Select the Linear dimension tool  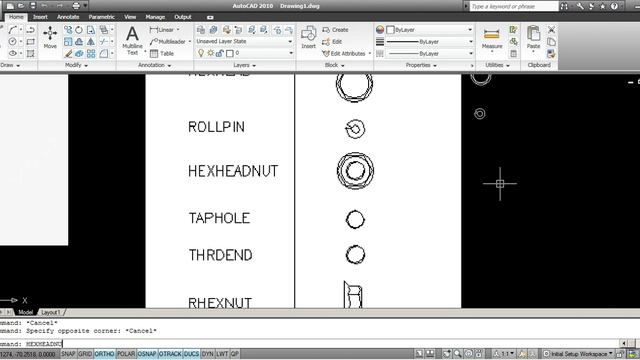coord(164,30)
